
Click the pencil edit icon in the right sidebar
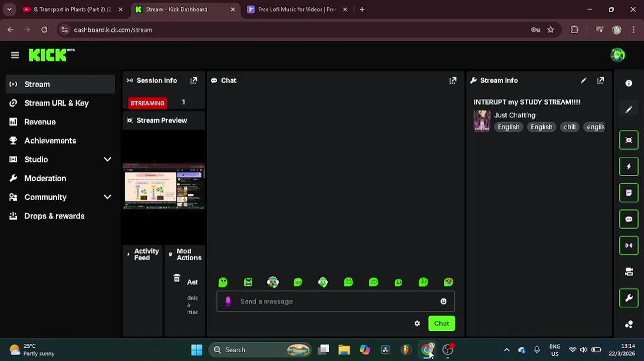click(628, 109)
